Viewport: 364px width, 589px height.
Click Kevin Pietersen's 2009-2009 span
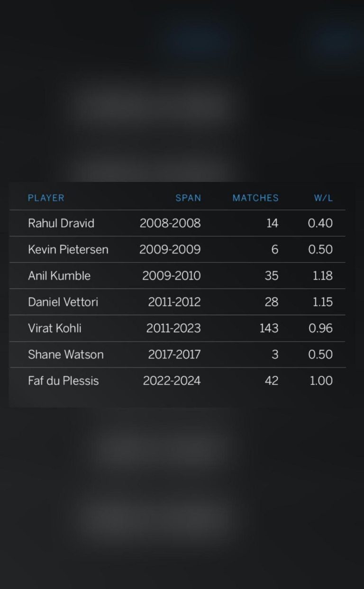(x=170, y=250)
